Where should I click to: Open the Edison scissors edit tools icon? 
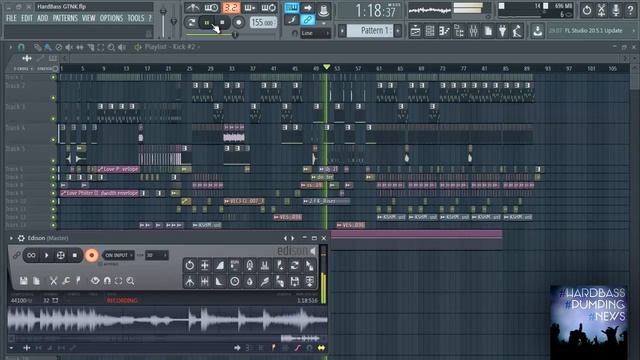coord(53,281)
